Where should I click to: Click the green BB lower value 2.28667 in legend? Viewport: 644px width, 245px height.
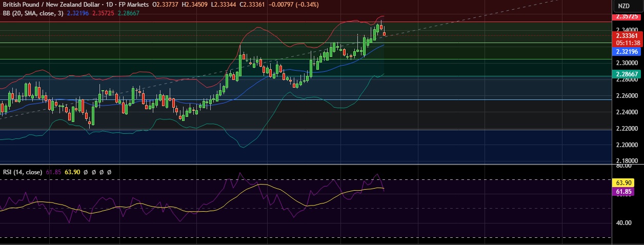(130, 13)
